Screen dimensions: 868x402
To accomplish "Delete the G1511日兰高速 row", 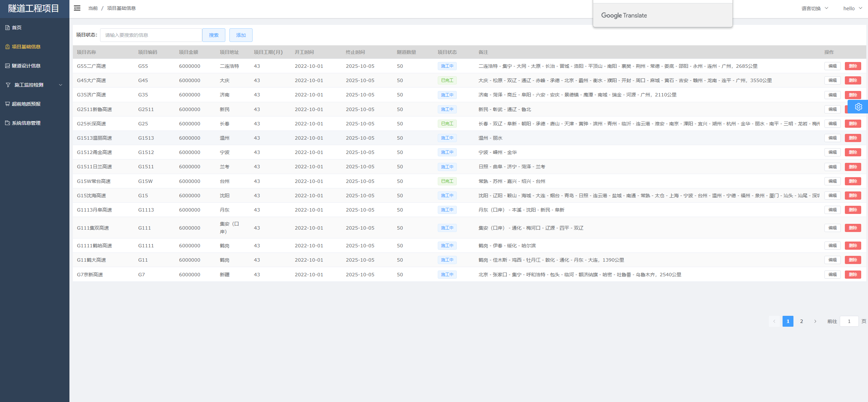I will click(853, 167).
